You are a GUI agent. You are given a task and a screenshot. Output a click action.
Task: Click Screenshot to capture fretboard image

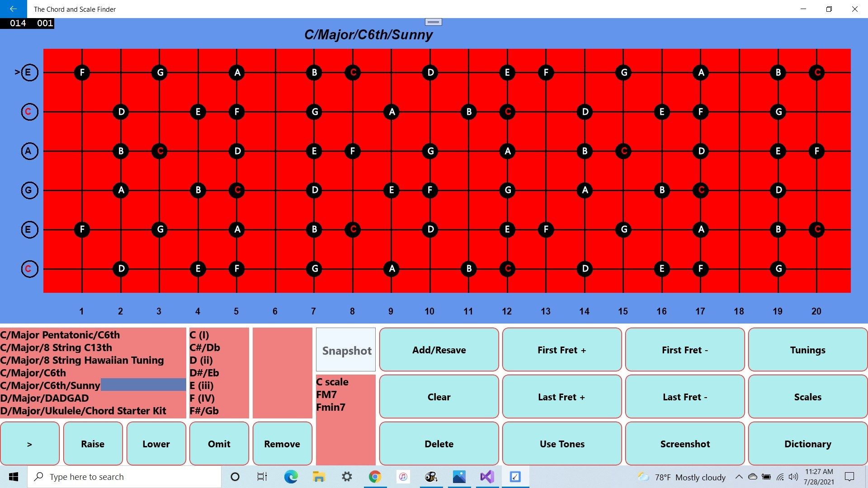pyautogui.click(x=684, y=443)
